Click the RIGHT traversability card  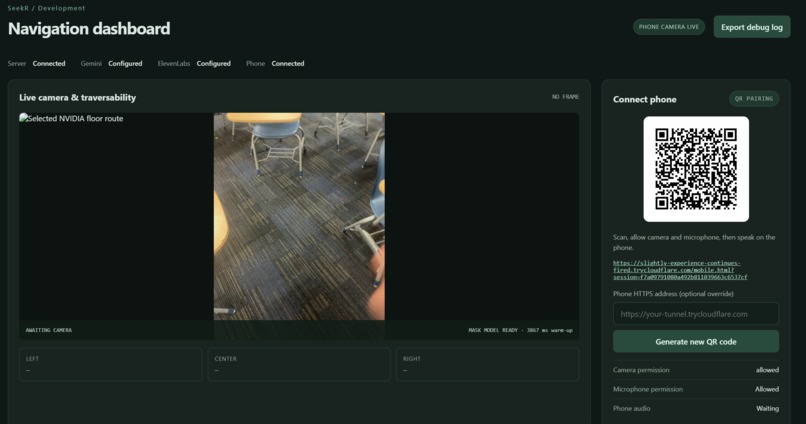488,364
